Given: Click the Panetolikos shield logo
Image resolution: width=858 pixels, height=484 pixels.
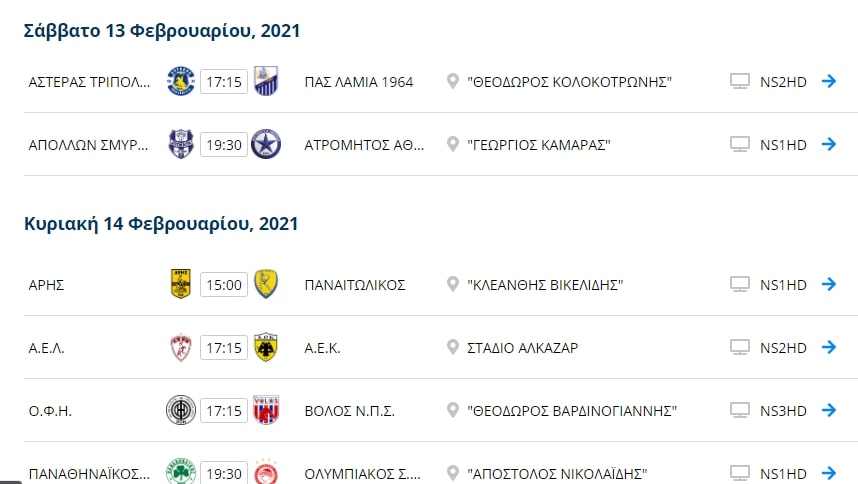Looking at the screenshot, I should 266,284.
